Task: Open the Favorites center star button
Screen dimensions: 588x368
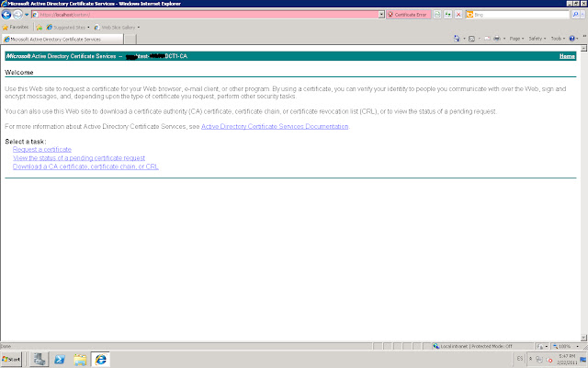Action: (16, 27)
